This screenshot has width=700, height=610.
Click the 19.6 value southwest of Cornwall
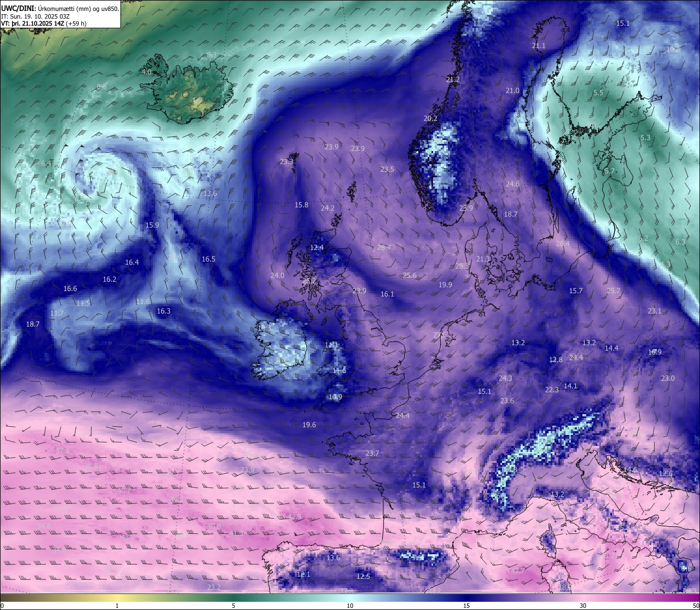(309, 425)
